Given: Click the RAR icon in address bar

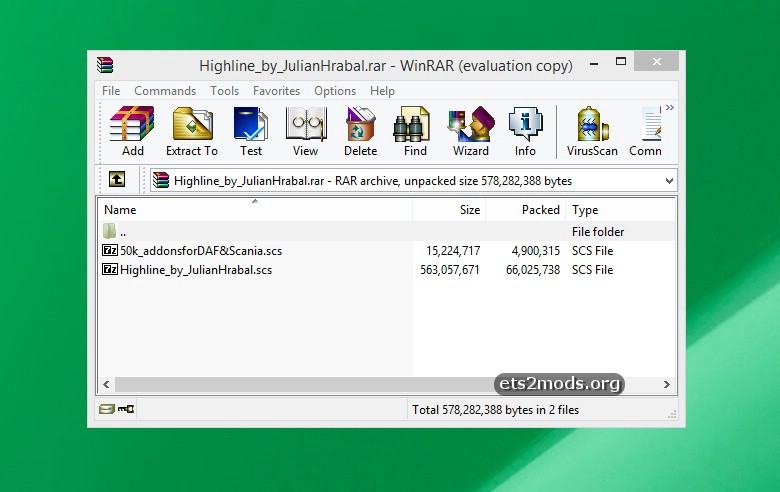Looking at the screenshot, I should pos(161,180).
